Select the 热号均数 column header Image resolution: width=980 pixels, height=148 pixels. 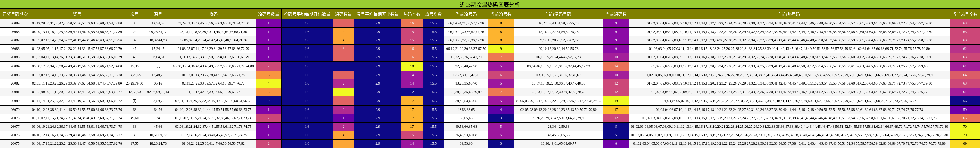(433, 14)
